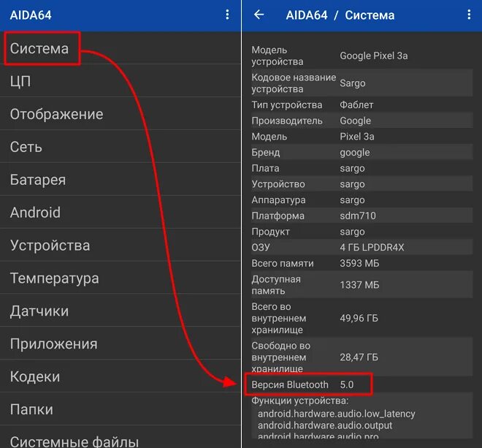Open the Система section
This screenshot has height=448, width=482.
120,48
